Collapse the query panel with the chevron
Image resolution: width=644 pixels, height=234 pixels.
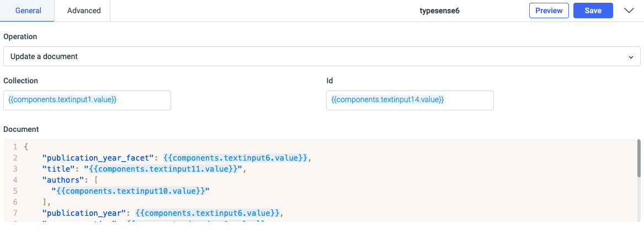pyautogui.click(x=629, y=10)
